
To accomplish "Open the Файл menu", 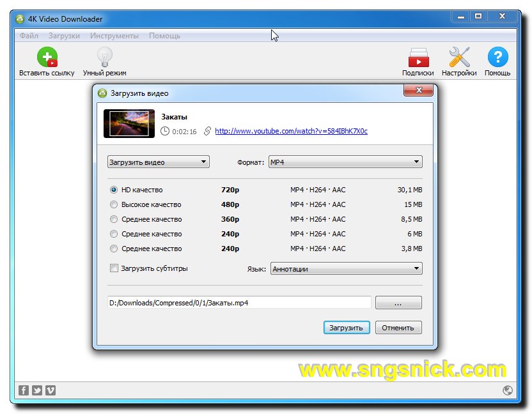I will (29, 36).
